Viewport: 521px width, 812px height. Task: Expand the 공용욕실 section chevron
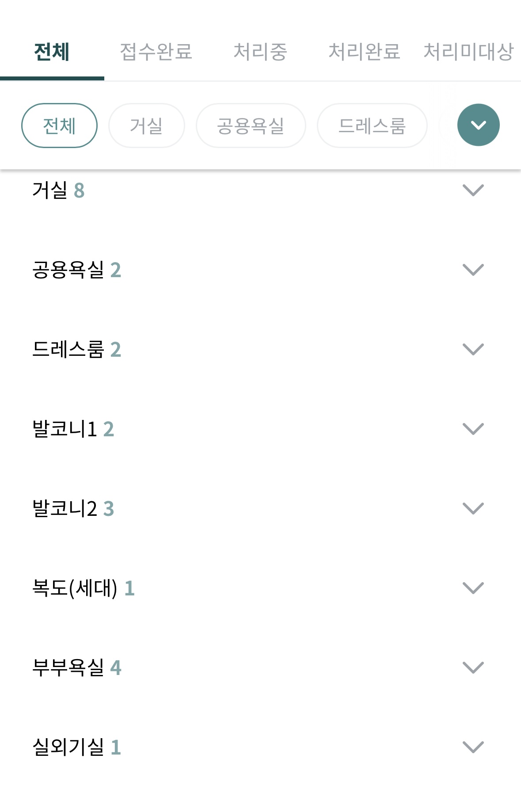(473, 270)
